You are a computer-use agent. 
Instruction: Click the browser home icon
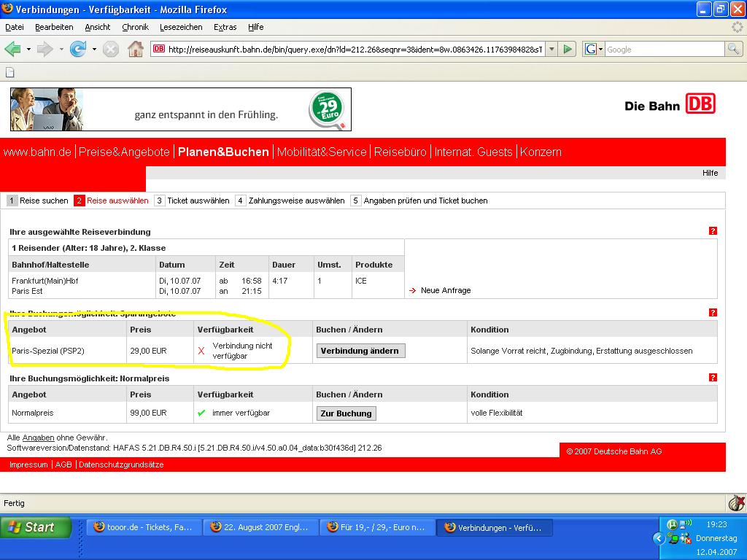click(x=135, y=50)
